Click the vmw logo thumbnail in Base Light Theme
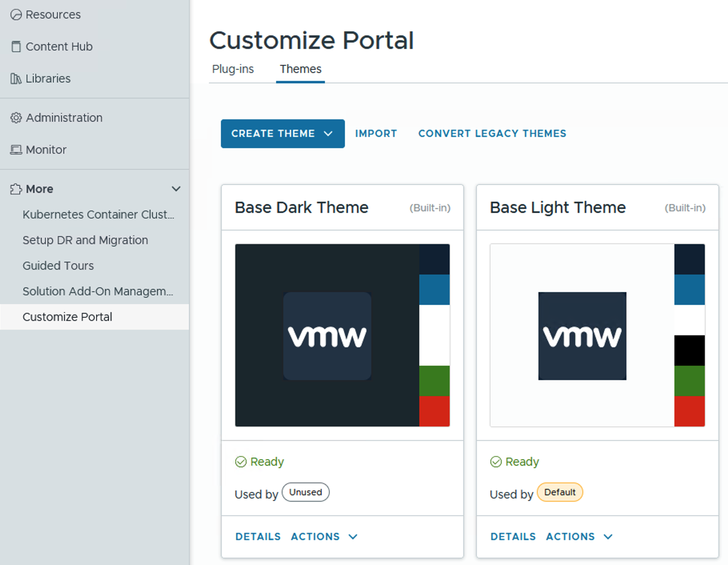 click(582, 336)
